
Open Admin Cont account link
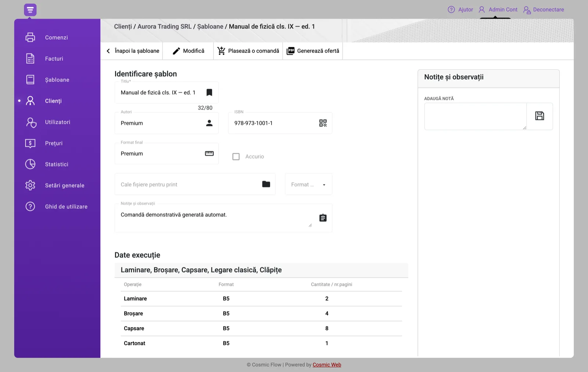(x=498, y=10)
